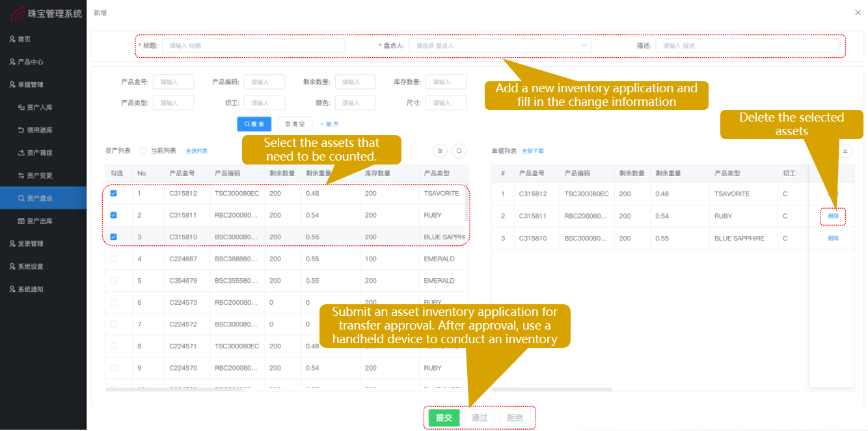Viewport: 868px width, 431px height.
Task: Open 资产盘点 in the sidebar
Action: pyautogui.click(x=39, y=198)
